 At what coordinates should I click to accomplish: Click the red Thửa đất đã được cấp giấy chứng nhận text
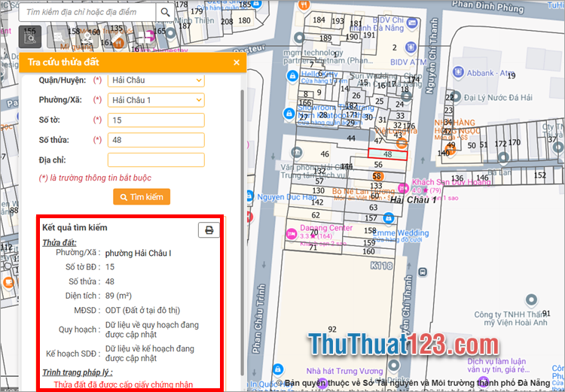point(124,384)
